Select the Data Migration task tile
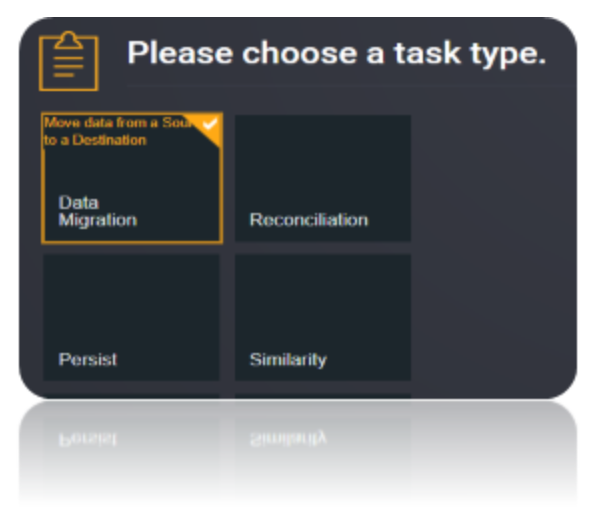Image resolution: width=599 pixels, height=507 pixels. click(132, 178)
